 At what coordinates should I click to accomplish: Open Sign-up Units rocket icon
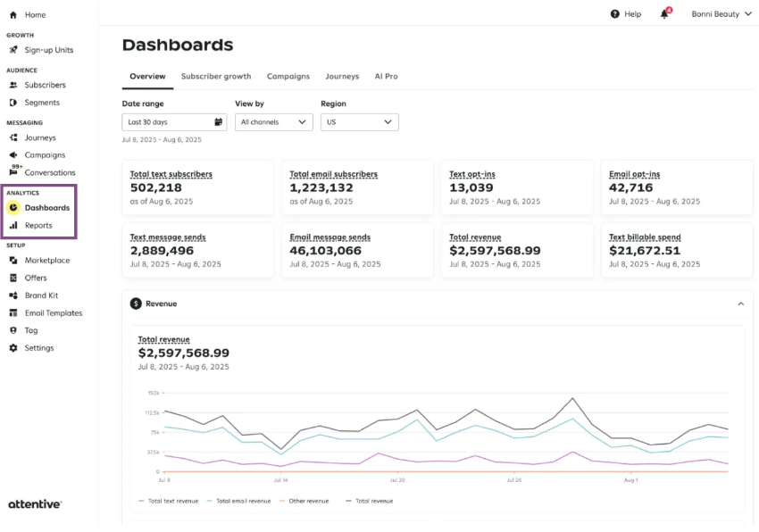click(x=13, y=50)
